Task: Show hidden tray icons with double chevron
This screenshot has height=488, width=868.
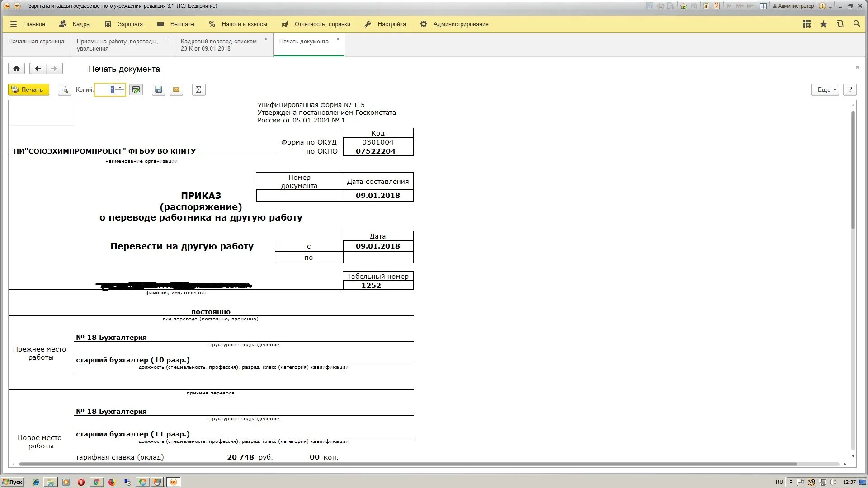Action: click(791, 482)
